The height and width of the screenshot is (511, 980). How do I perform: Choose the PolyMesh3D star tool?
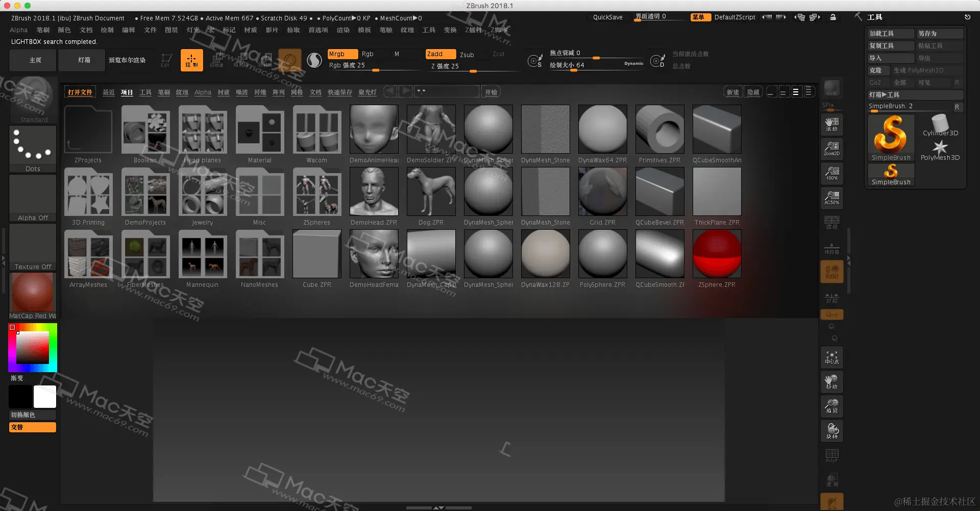pyautogui.click(x=940, y=151)
